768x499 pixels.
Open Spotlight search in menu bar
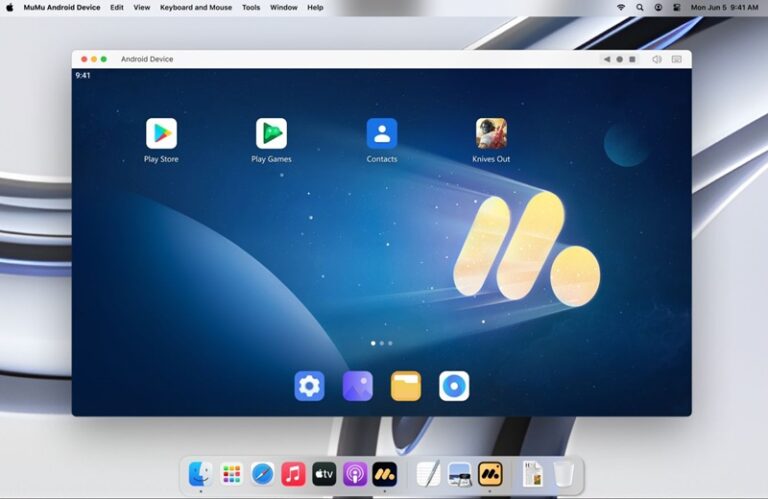pos(640,7)
